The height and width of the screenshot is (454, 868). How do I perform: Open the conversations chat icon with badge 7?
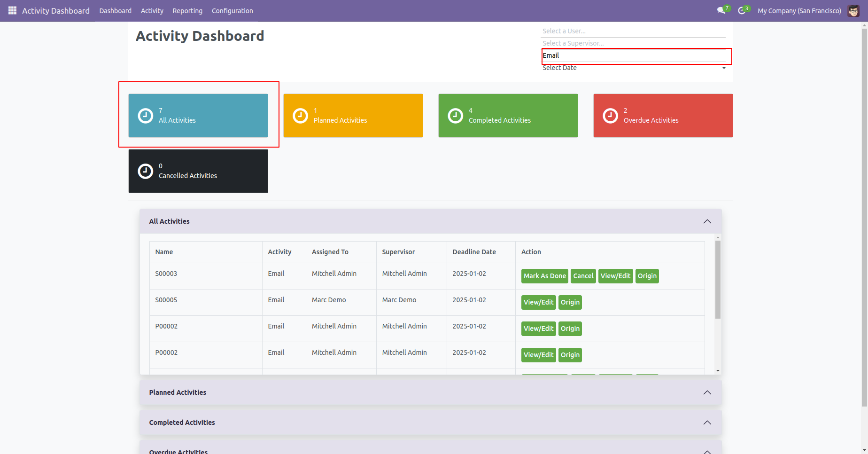pyautogui.click(x=723, y=10)
